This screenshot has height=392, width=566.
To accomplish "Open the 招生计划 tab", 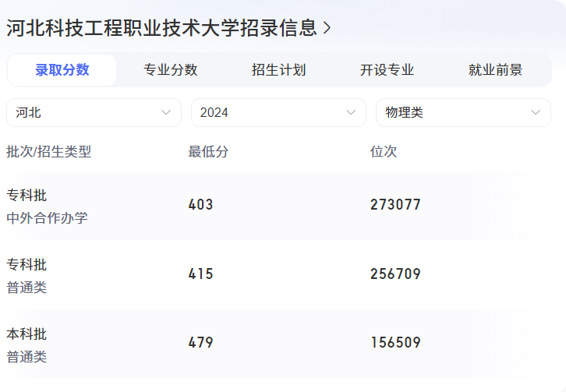I will pos(278,70).
